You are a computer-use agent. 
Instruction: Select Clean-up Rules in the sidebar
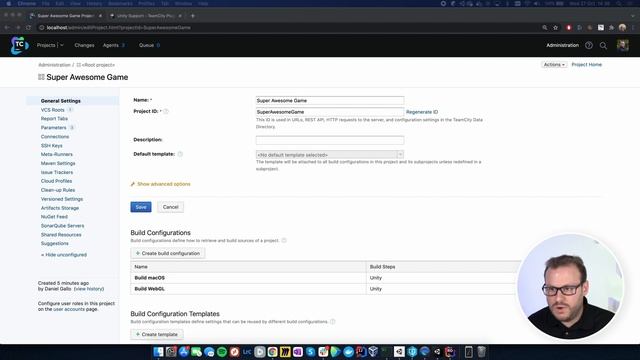pyautogui.click(x=58, y=190)
